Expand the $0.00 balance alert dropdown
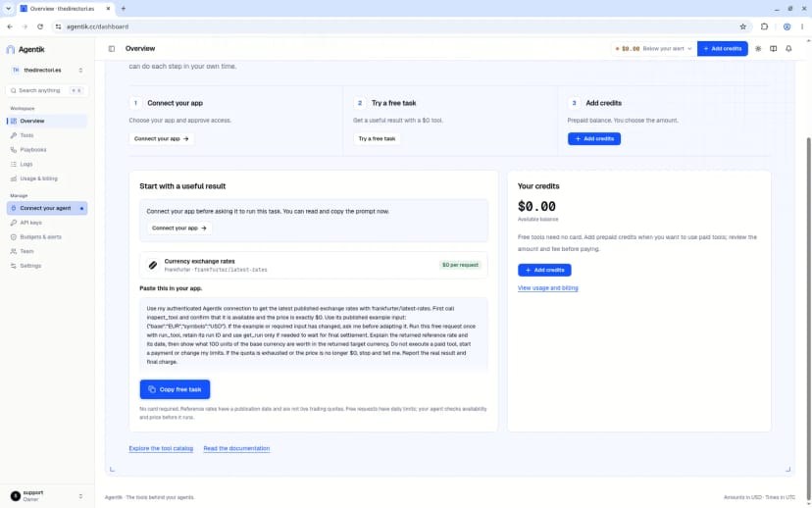 (653, 49)
